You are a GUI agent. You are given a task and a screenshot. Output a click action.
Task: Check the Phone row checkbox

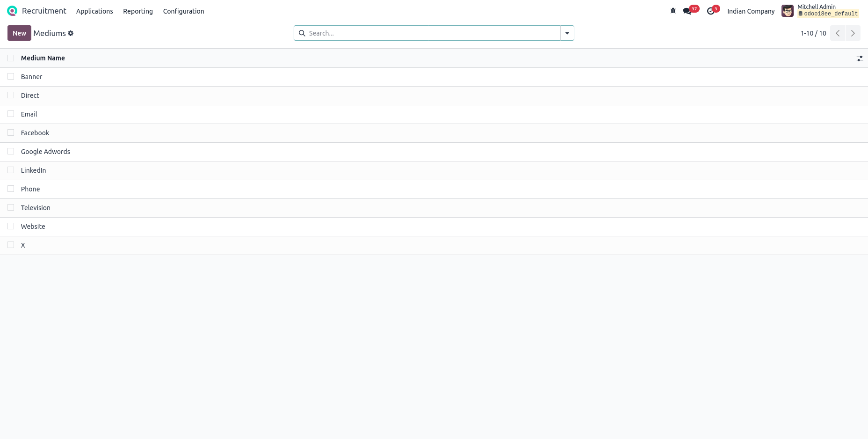click(11, 189)
